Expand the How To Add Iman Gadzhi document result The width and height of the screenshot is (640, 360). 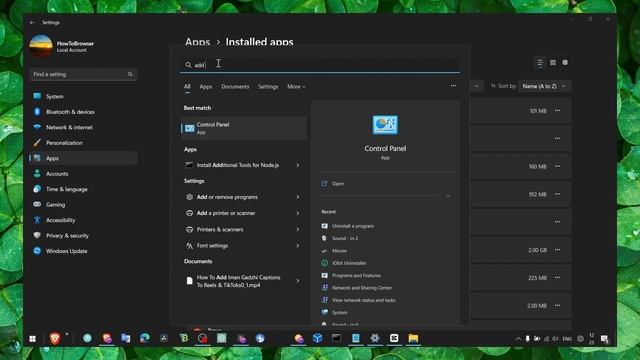(x=298, y=281)
